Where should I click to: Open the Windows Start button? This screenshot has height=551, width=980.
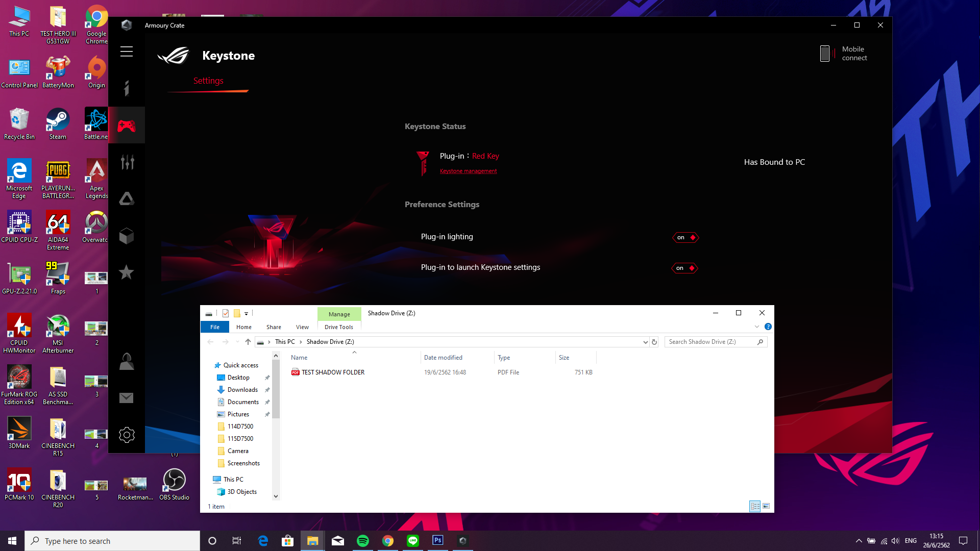point(12,541)
